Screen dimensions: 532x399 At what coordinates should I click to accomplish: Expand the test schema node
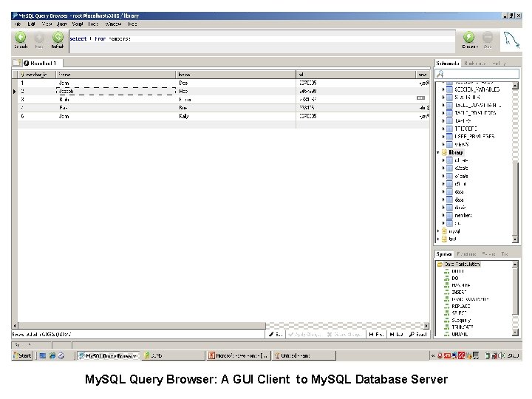click(438, 239)
